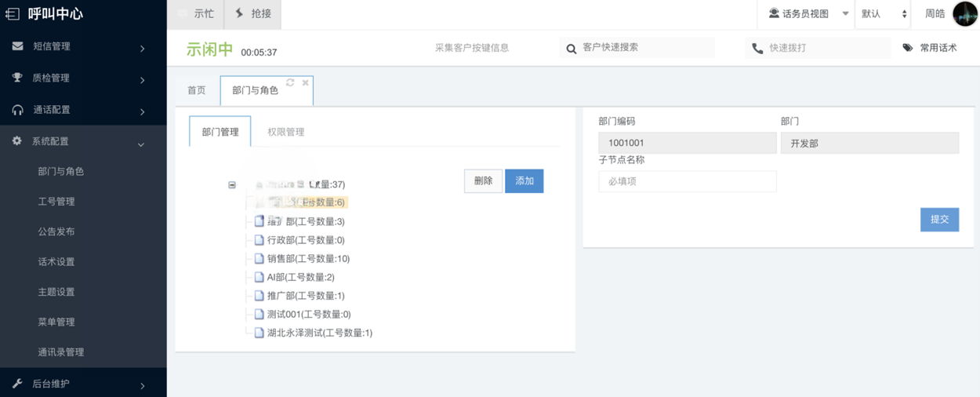980x397 pixels.
Task: Click the trophy icon for 质检管理
Action: click(x=17, y=78)
